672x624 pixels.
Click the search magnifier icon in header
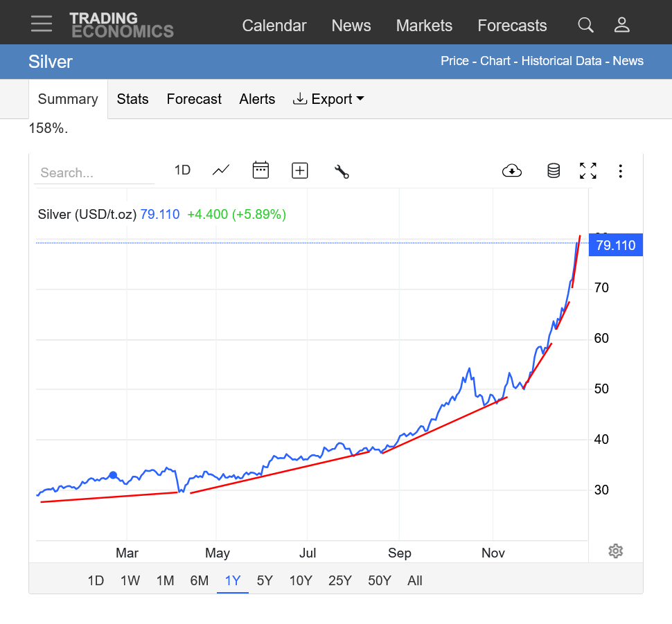pyautogui.click(x=585, y=26)
